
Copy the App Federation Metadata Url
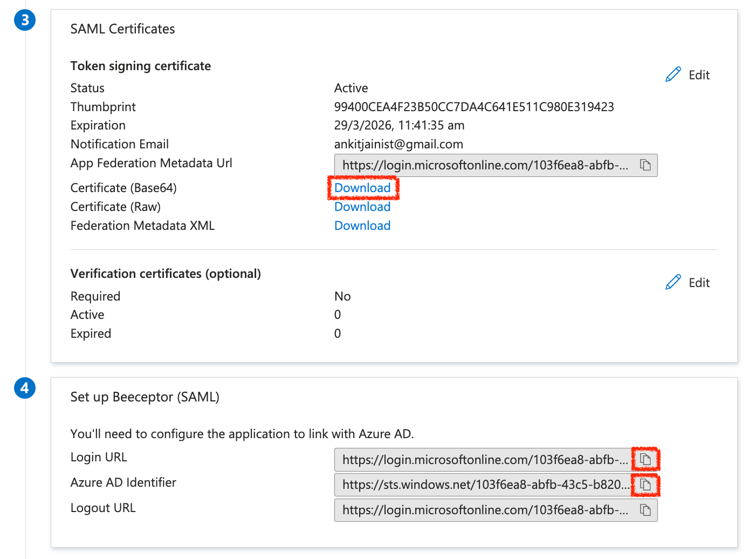645,165
